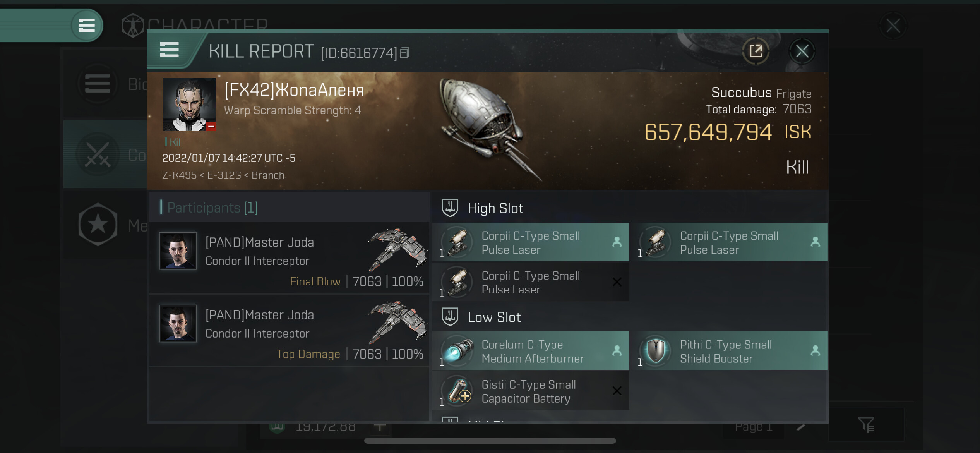The image size is (980, 453).
Task: Open the Kill Report hamburger menu
Action: tap(169, 50)
